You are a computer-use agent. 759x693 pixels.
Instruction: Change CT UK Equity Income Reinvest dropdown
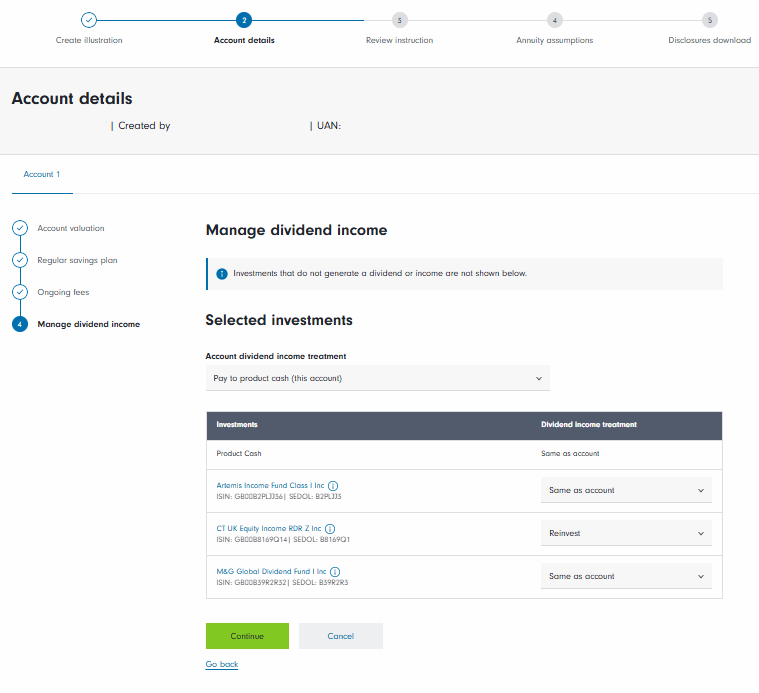click(626, 533)
